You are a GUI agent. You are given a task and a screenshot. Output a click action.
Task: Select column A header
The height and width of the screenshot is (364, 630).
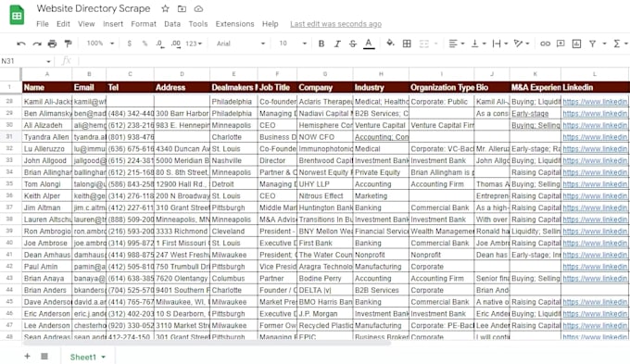pos(47,74)
